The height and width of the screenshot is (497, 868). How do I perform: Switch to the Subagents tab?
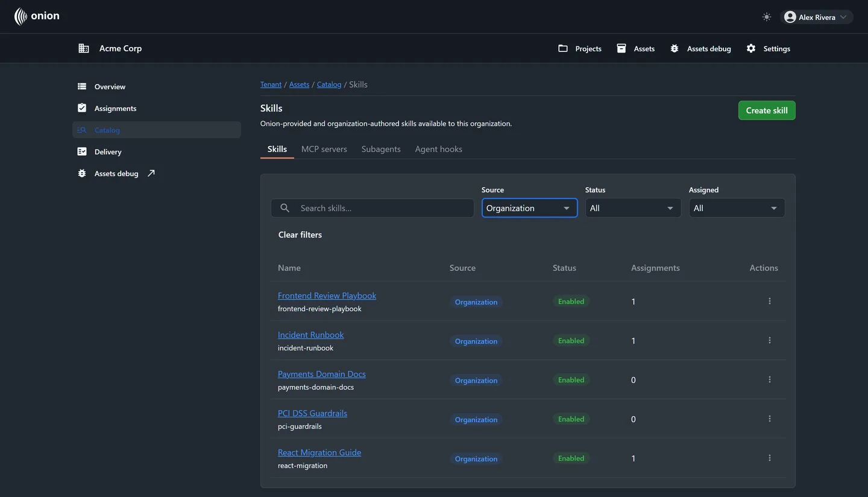tap(381, 149)
